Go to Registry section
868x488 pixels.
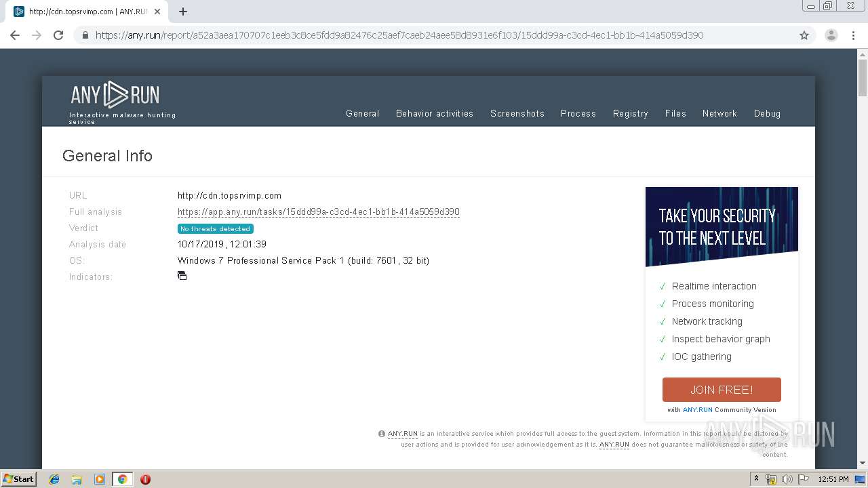click(631, 113)
